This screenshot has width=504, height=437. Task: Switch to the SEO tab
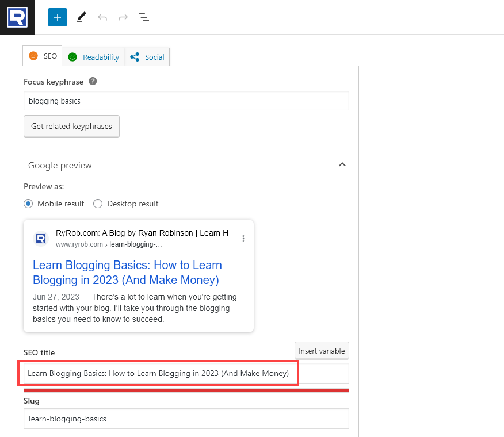pos(43,56)
